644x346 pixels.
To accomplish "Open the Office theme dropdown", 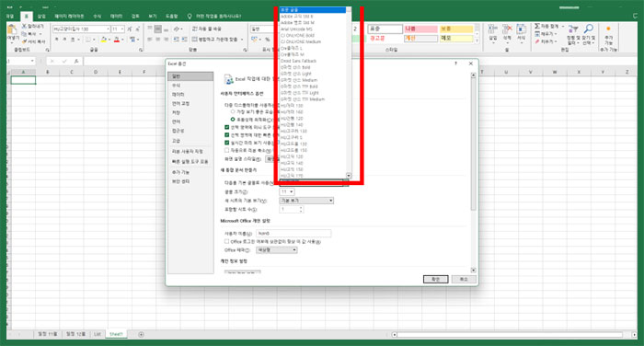I will [276, 250].
